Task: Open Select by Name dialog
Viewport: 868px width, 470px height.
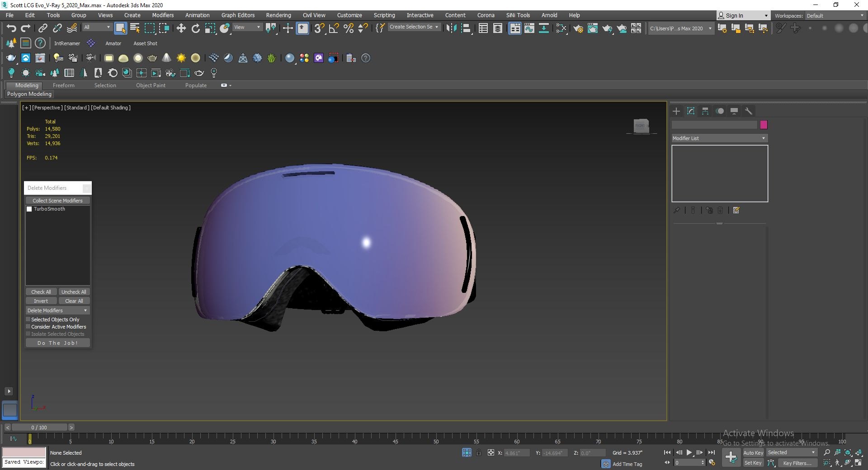Action: click(135, 28)
